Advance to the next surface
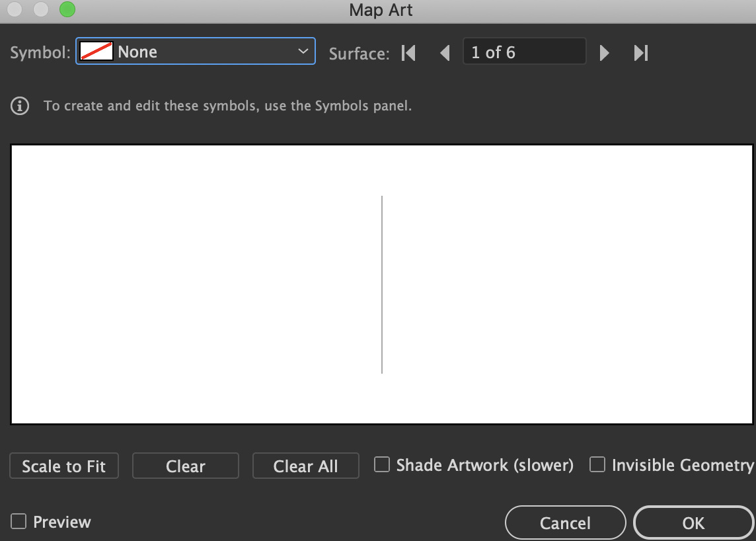This screenshot has height=541, width=756. 604,52
